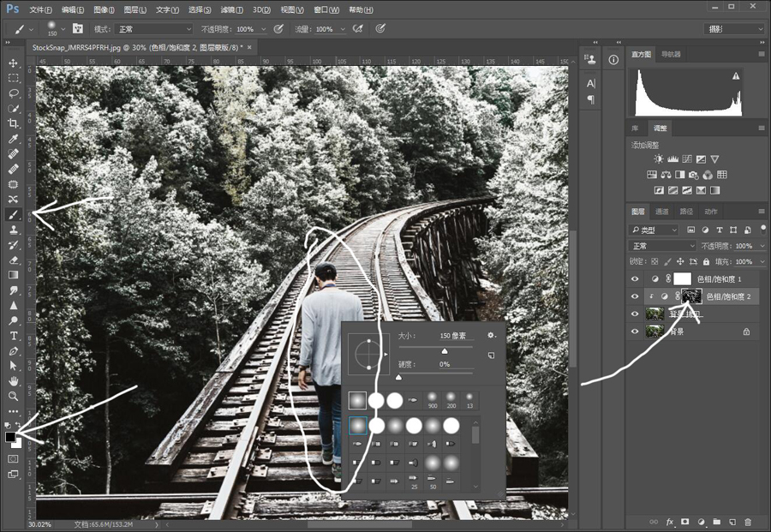Select the Horizontal Type tool
This screenshot has height=532, width=771.
13,336
